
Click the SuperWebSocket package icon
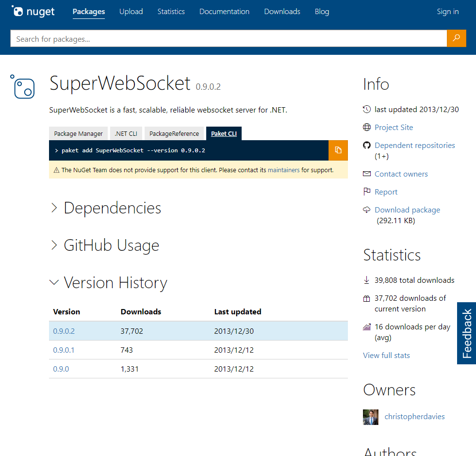pyautogui.click(x=22, y=86)
